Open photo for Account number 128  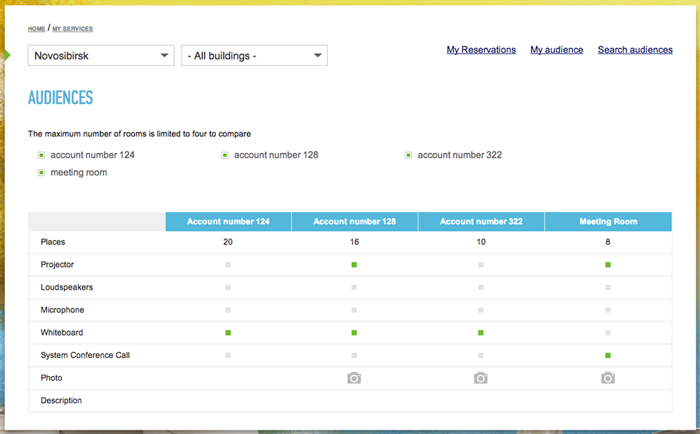pyautogui.click(x=354, y=378)
